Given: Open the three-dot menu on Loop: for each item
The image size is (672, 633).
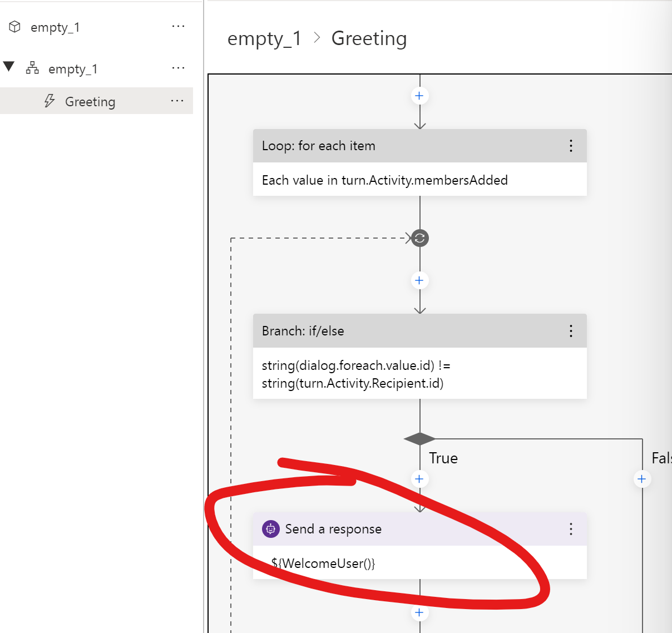Looking at the screenshot, I should (571, 146).
